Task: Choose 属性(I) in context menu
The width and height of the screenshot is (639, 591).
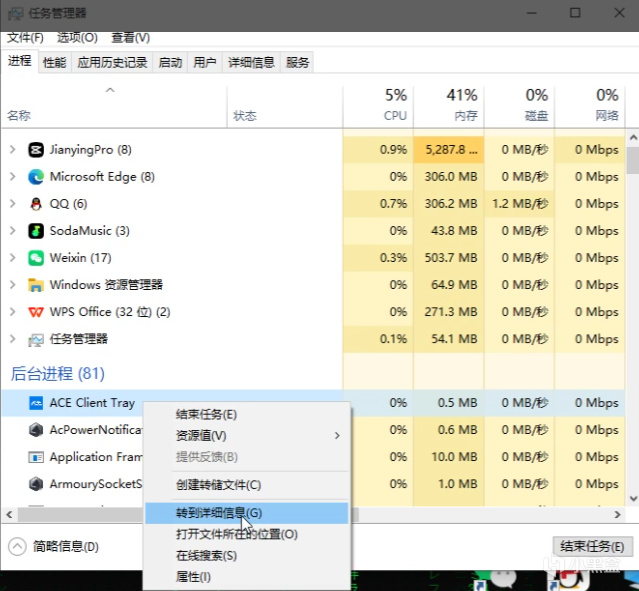Action: pos(247,577)
